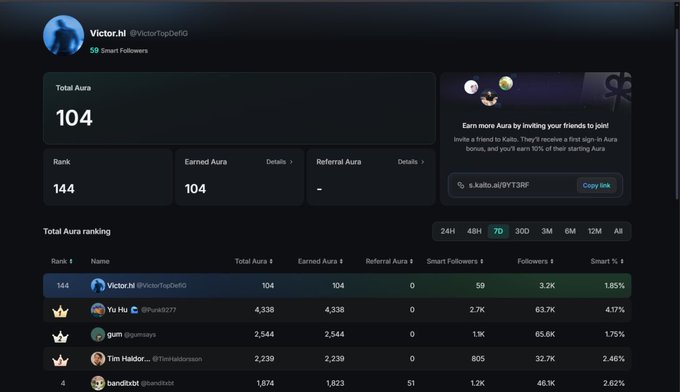
Task: Click the large Victor.hl profile avatar
Action: [63, 36]
